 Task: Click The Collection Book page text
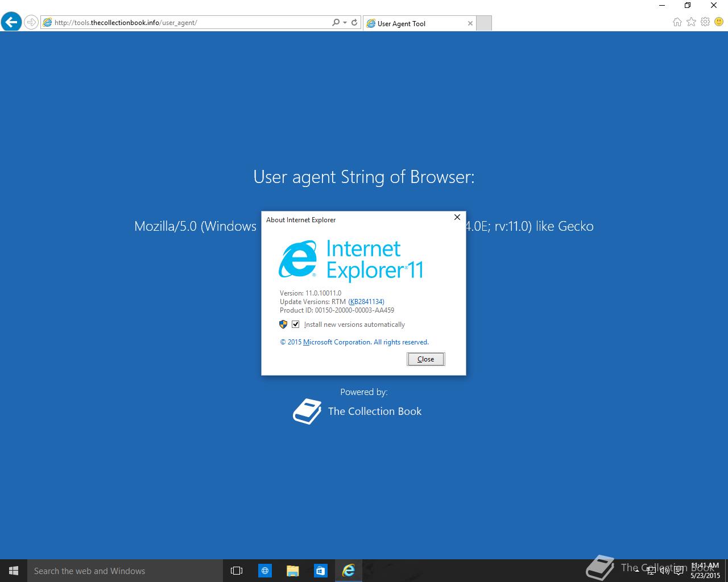[x=375, y=411]
